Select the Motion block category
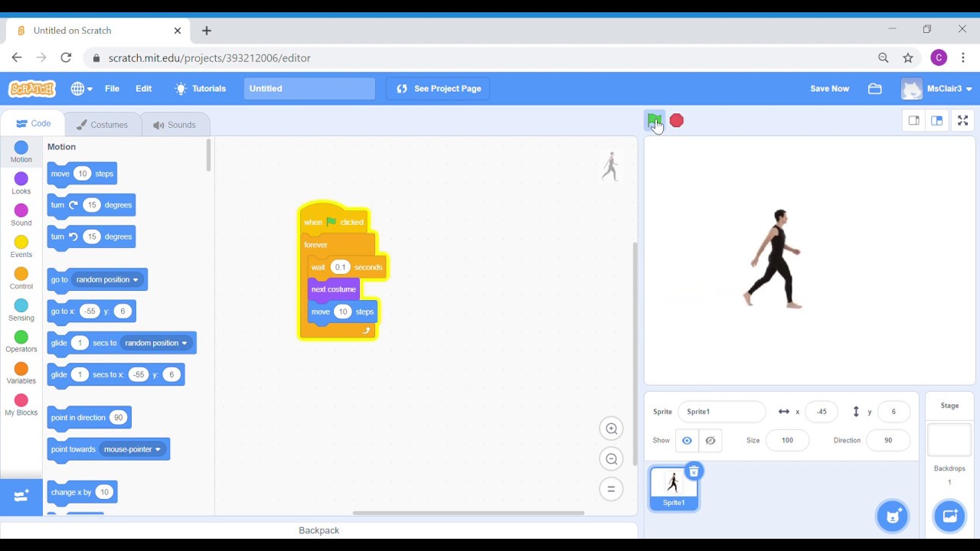This screenshot has height=551, width=980. coord(21,152)
